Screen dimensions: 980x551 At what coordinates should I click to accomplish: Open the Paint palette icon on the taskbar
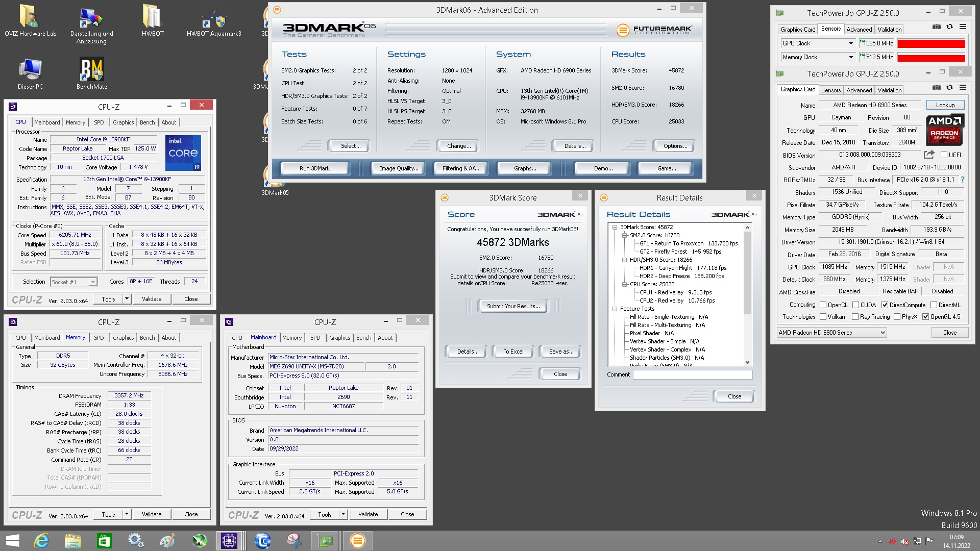click(x=167, y=541)
